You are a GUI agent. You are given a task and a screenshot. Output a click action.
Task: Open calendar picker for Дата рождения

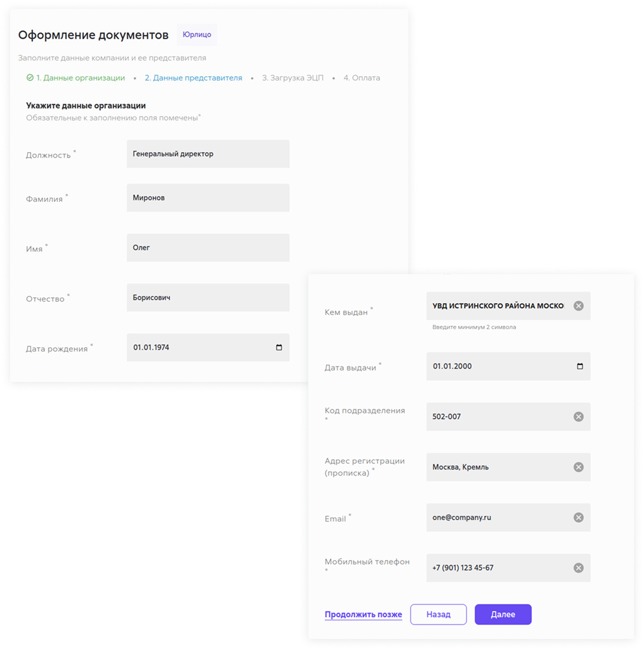[279, 348]
